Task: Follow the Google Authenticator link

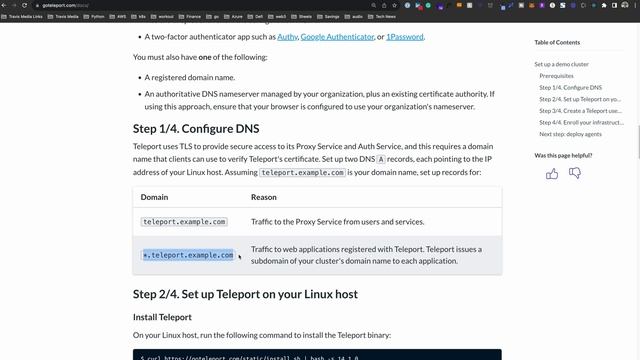Action: tap(337, 37)
